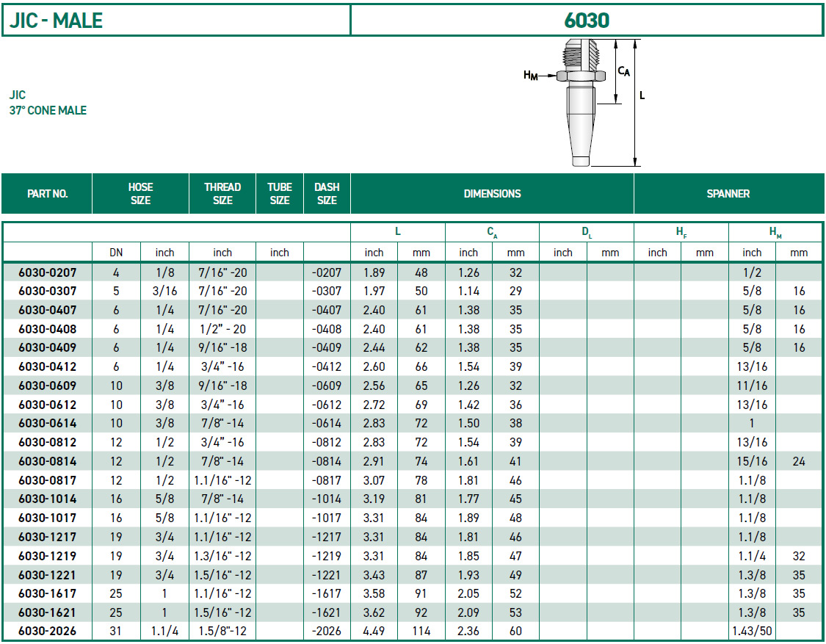Click part number 6030-0412
This screenshot has width=826, height=644.
(48, 366)
